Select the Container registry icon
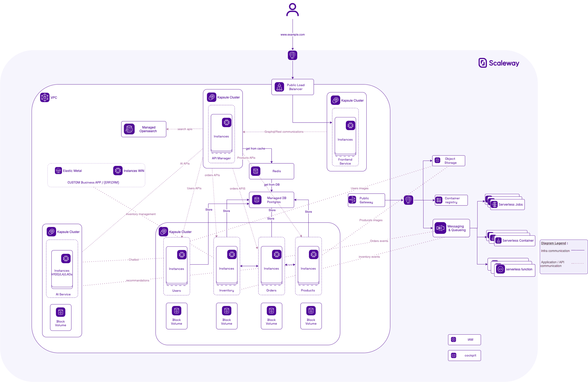Screen dimensions: 588x382 click(438, 200)
